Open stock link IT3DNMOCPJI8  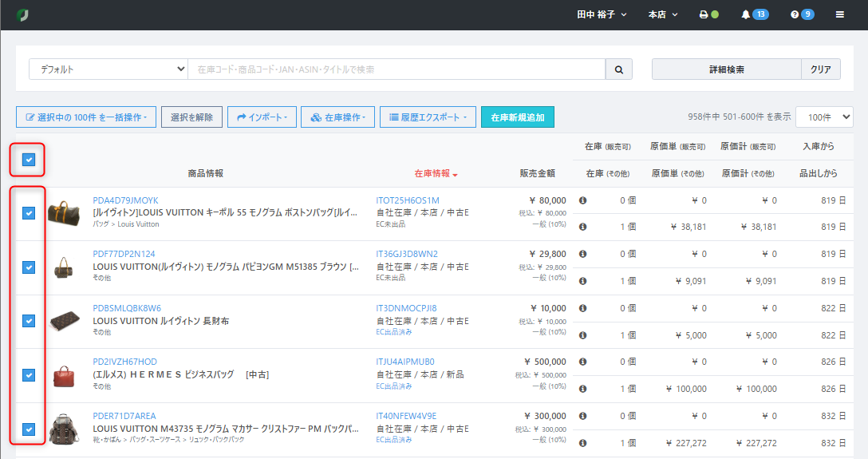[406, 308]
